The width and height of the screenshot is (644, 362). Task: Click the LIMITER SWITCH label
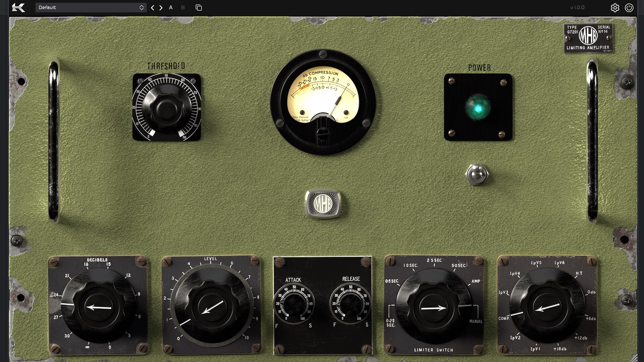tap(434, 350)
